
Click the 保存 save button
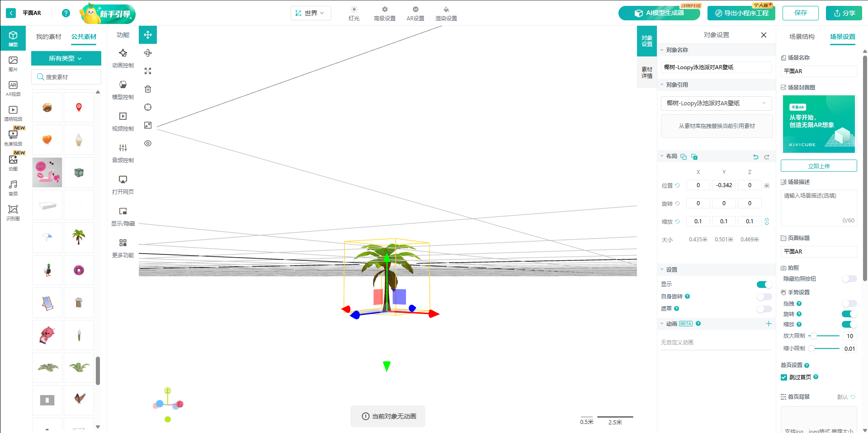point(800,13)
